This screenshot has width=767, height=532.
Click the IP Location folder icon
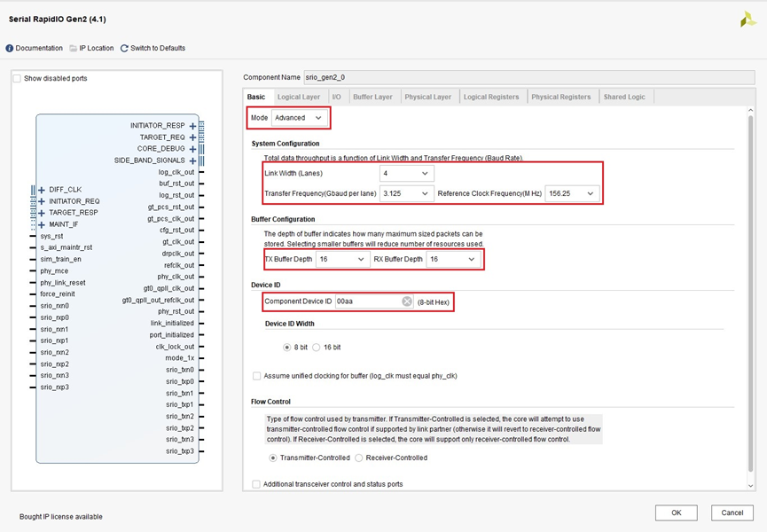[x=74, y=48]
